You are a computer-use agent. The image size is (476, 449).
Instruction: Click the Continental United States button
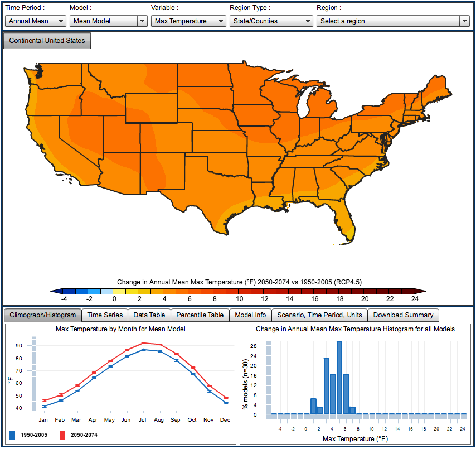(x=47, y=41)
